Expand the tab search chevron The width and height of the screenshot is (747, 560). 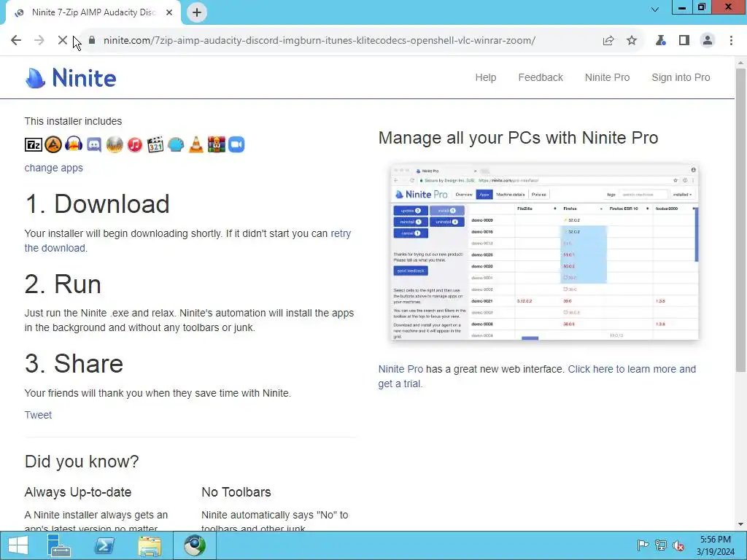(655, 9)
